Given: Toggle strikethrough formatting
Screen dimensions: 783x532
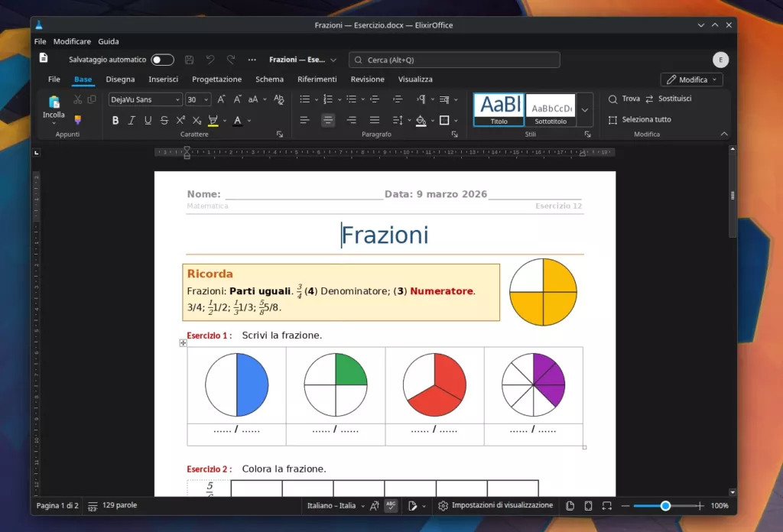Looking at the screenshot, I should click(x=164, y=120).
